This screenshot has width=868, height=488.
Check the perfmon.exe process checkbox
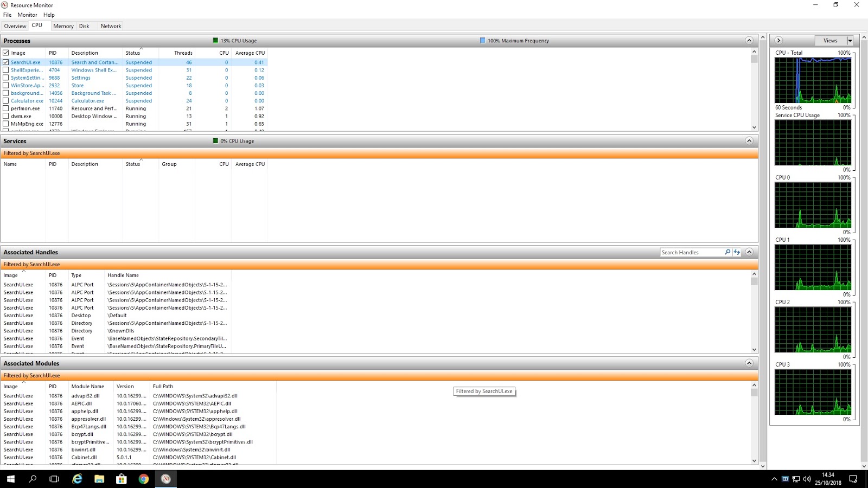pyautogui.click(x=6, y=108)
